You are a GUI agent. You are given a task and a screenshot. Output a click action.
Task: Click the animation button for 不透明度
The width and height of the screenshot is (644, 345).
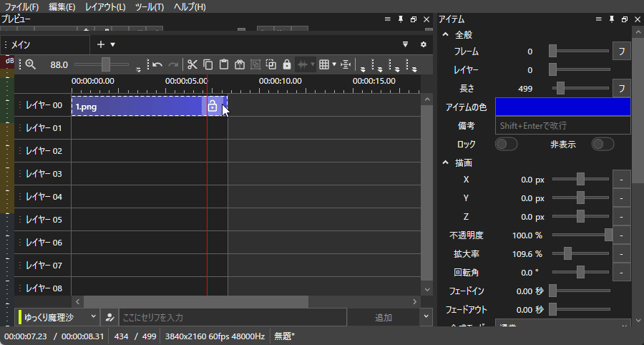tap(621, 235)
